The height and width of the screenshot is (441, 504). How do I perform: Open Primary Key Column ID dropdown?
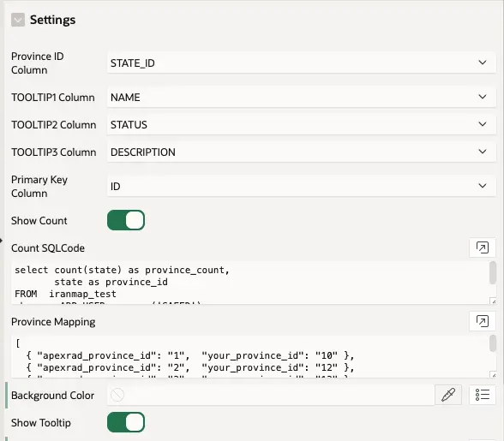click(x=301, y=186)
